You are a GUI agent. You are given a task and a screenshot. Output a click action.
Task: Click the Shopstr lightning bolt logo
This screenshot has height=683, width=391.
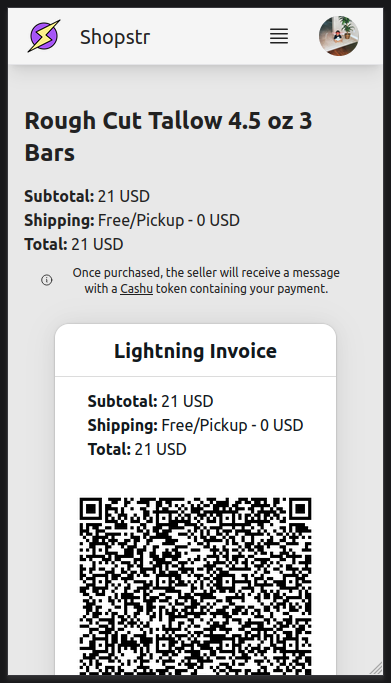coord(44,36)
